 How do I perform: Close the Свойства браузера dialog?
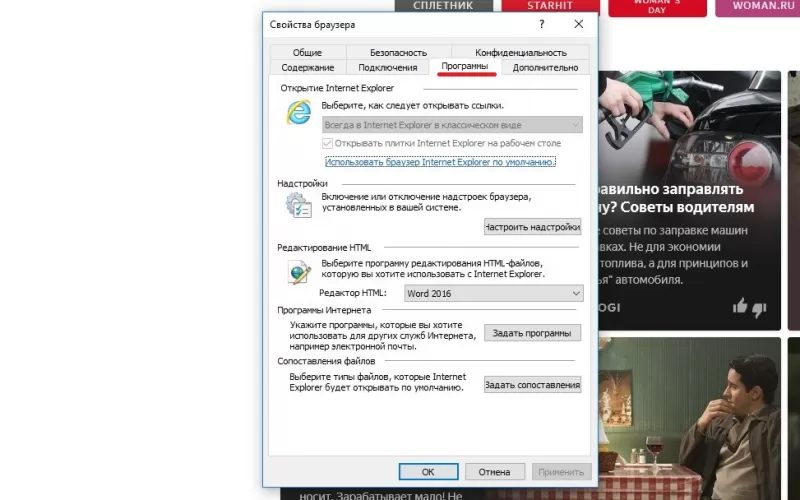coord(579,24)
